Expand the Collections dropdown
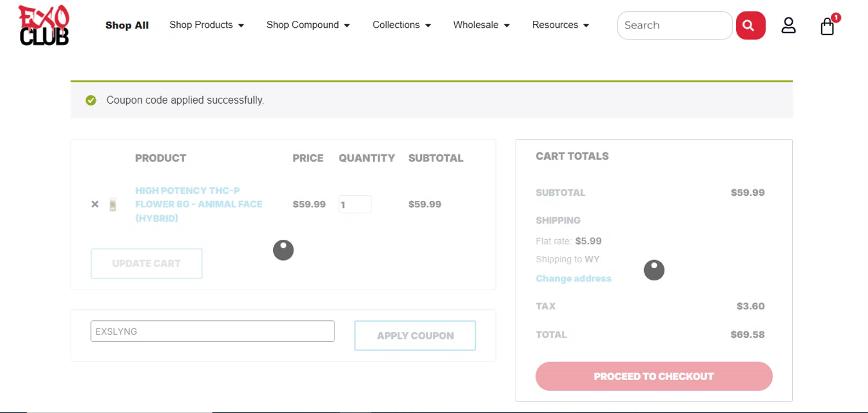The width and height of the screenshot is (868, 413). tap(402, 25)
